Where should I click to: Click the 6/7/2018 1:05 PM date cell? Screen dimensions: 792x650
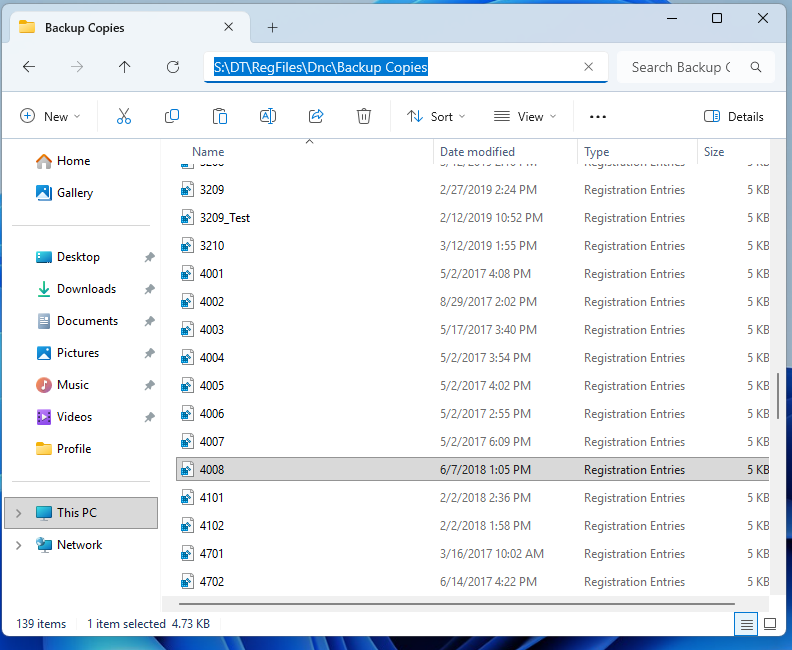click(485, 470)
